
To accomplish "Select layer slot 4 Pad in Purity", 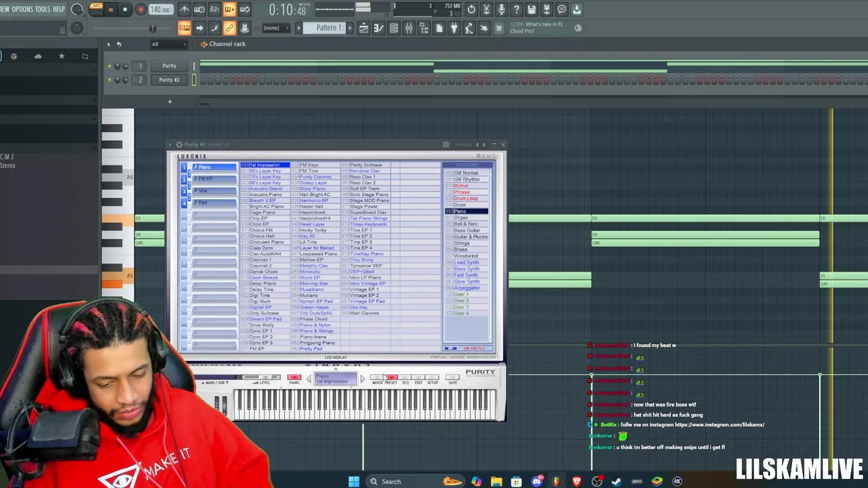I will [214, 203].
